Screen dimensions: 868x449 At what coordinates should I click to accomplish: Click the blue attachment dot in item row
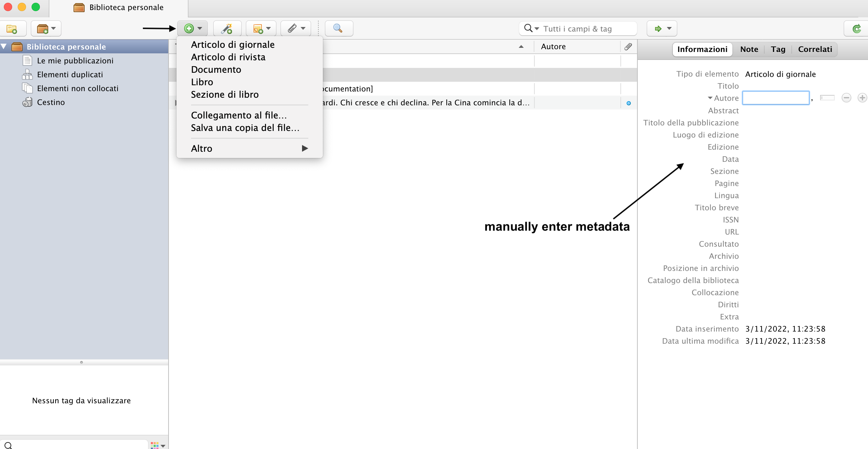(628, 103)
